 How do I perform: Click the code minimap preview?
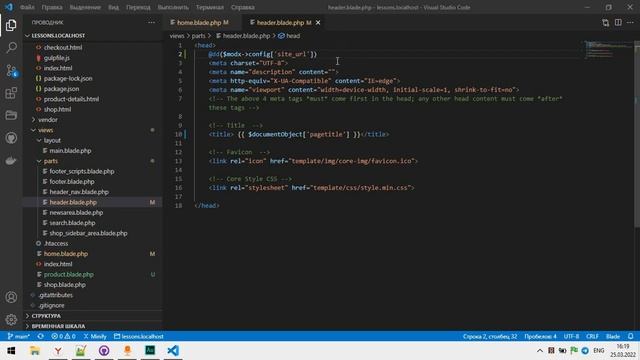point(608,49)
